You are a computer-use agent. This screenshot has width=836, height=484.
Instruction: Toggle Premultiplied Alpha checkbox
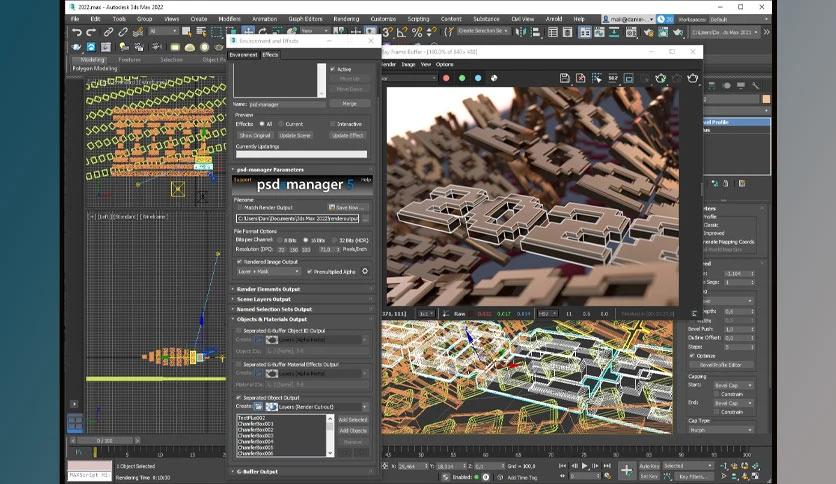(309, 271)
